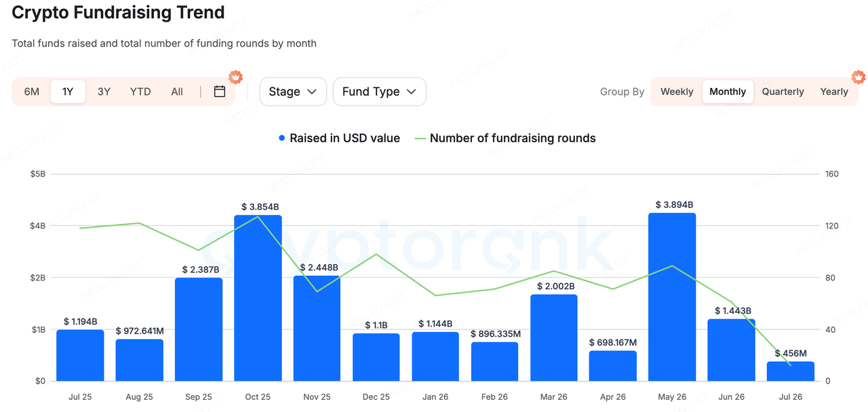Group chart by Yearly
The height and width of the screenshot is (412, 868).
(834, 91)
